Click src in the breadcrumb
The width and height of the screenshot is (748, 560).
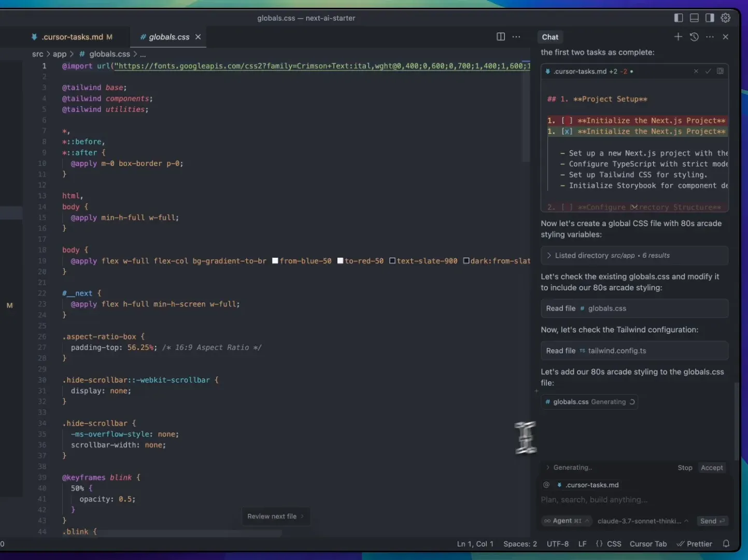coord(37,54)
